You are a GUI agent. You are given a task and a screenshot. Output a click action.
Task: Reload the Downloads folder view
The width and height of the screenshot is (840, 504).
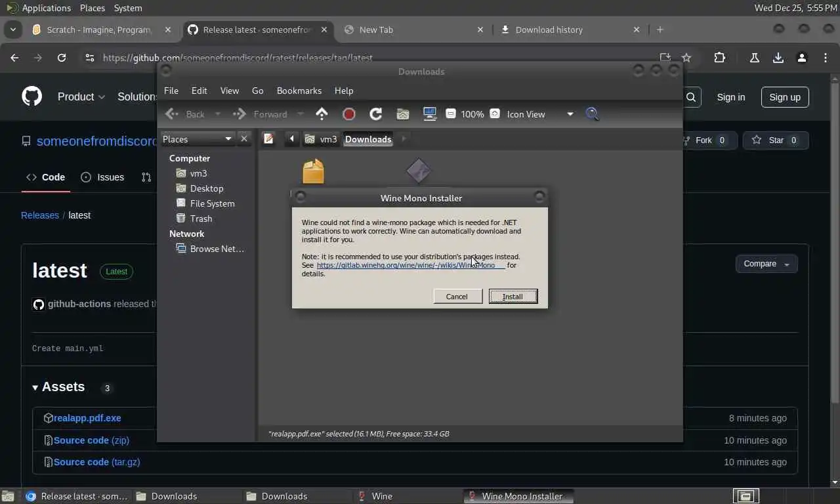(376, 114)
